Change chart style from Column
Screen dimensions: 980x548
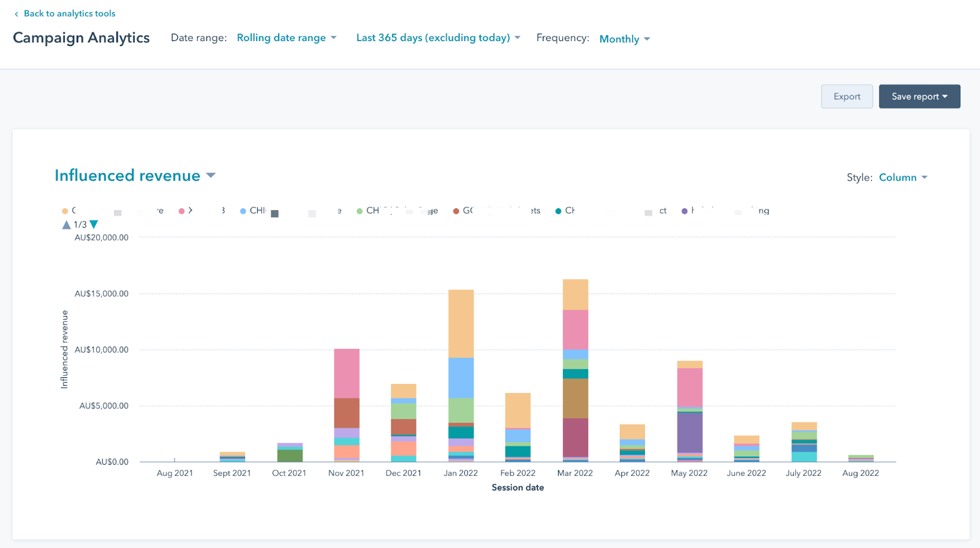click(903, 178)
